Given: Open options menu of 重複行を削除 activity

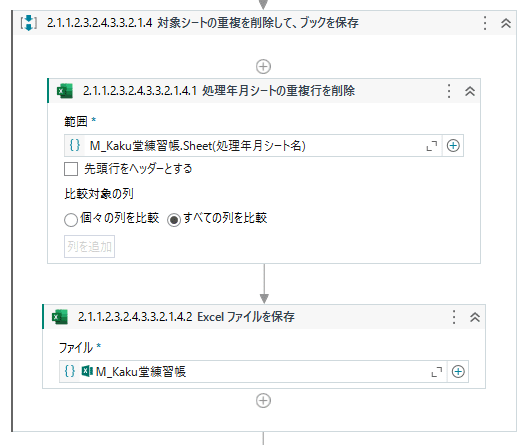Looking at the screenshot, I should pyautogui.click(x=449, y=91).
